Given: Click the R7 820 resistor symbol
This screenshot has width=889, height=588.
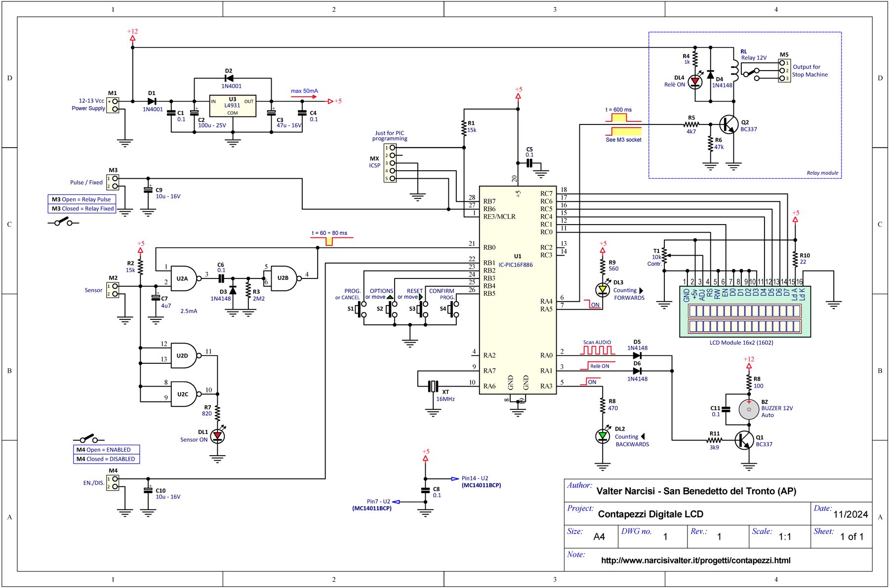Looking at the screenshot, I should 217,413.
